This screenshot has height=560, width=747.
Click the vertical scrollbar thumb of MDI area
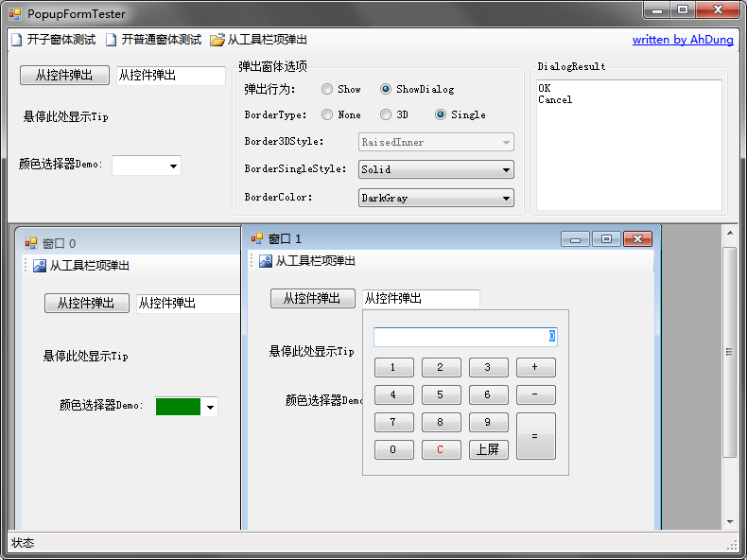[x=730, y=352]
